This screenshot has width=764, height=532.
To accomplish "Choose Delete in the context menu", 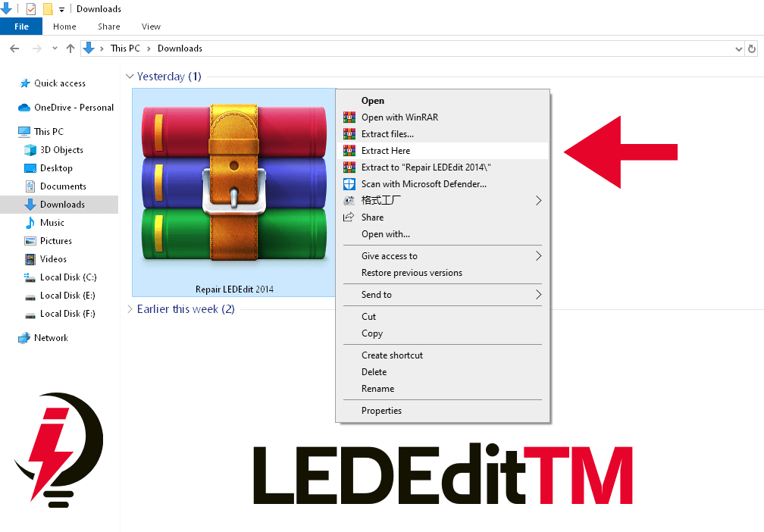I will click(443, 371).
